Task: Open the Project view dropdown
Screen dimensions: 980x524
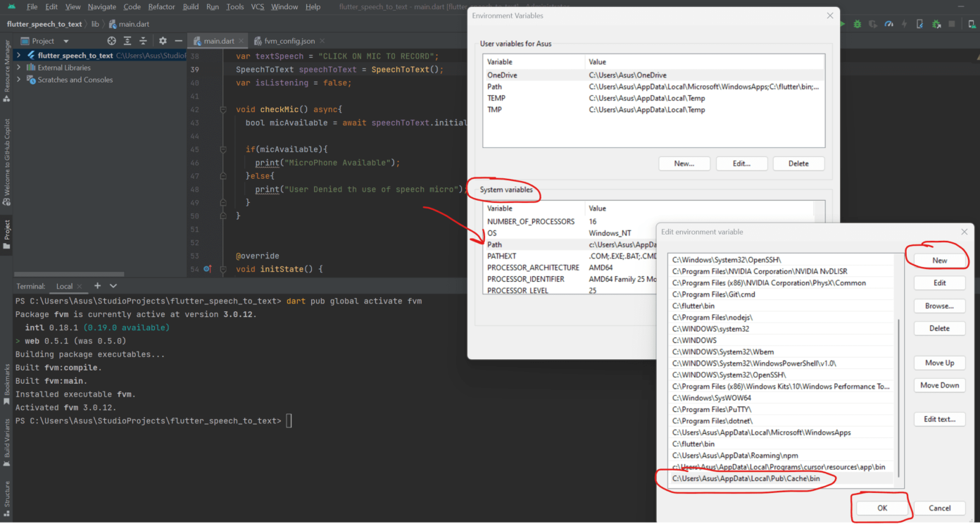Action: click(x=67, y=40)
